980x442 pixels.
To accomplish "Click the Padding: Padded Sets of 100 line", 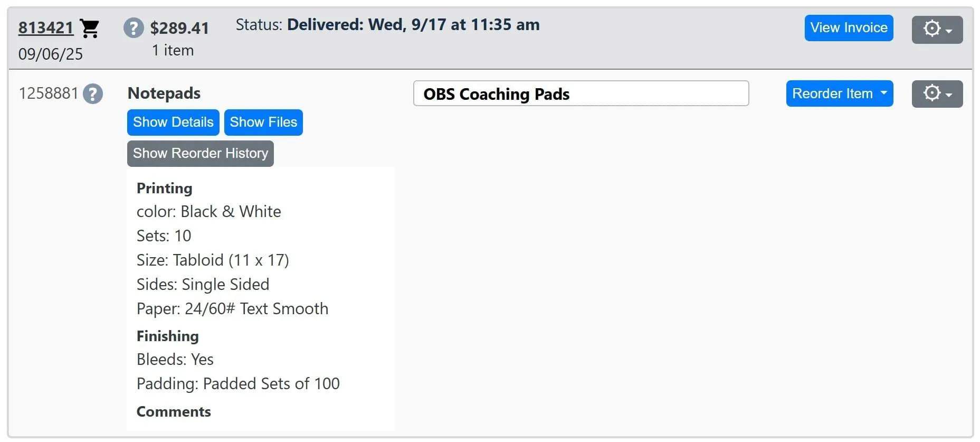I will tap(238, 384).
